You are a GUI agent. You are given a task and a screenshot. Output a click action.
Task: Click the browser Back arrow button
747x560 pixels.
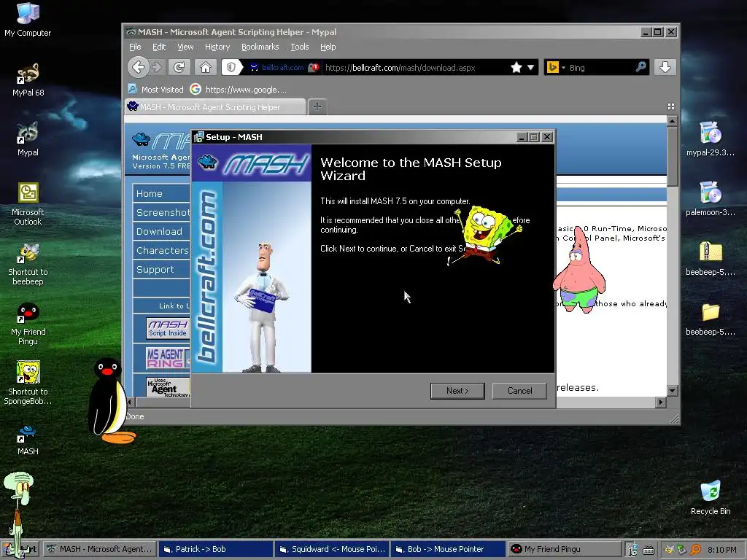(138, 68)
